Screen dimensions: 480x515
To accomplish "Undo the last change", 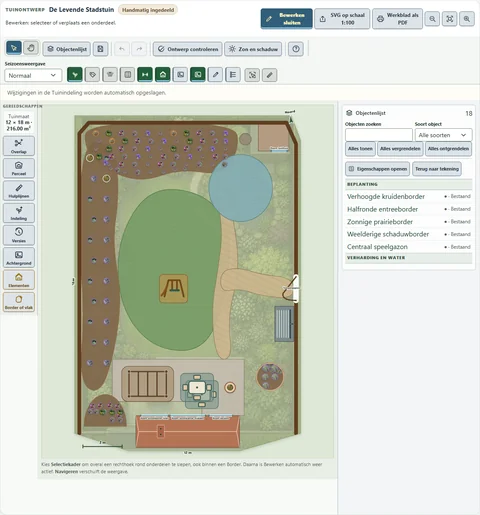I will pyautogui.click(x=122, y=49).
